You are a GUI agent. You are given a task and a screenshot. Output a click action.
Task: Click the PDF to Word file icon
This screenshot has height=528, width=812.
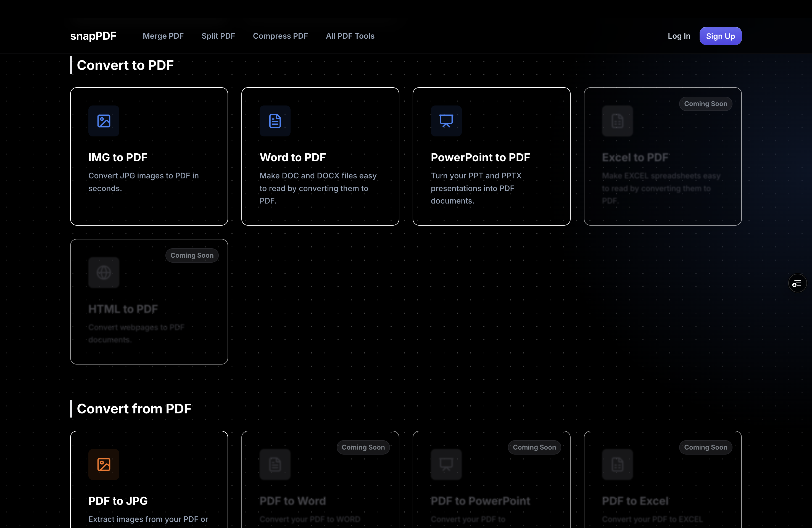tap(275, 464)
